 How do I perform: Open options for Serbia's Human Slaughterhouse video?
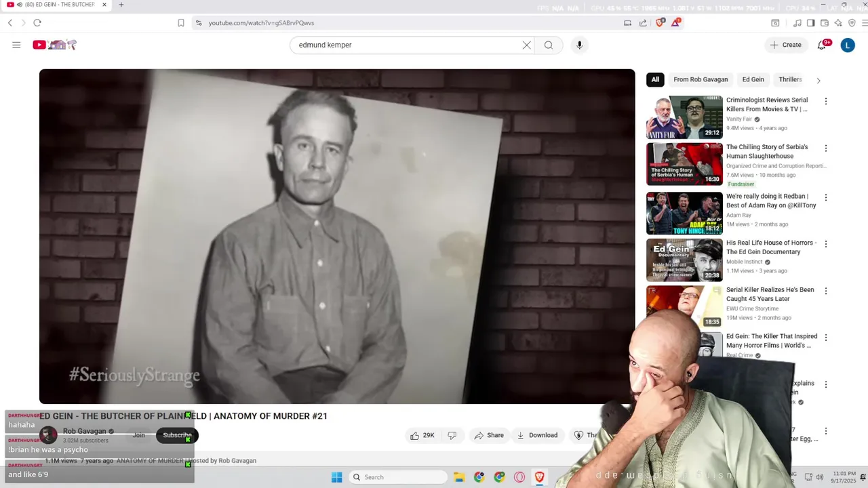coord(825,148)
